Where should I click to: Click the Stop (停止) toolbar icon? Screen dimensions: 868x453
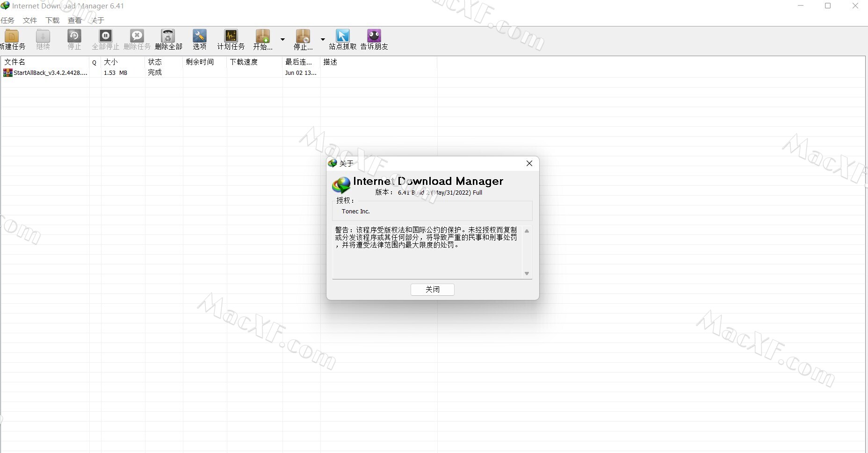pyautogui.click(x=74, y=36)
